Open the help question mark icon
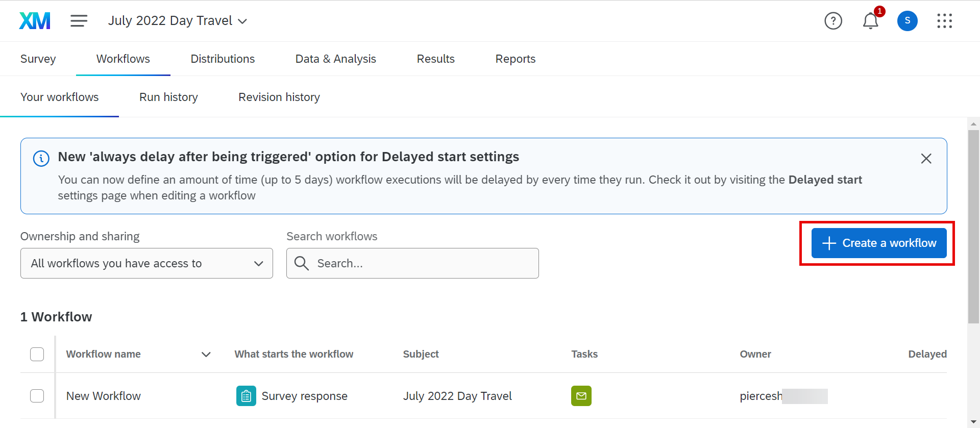980x428 pixels. click(x=833, y=21)
